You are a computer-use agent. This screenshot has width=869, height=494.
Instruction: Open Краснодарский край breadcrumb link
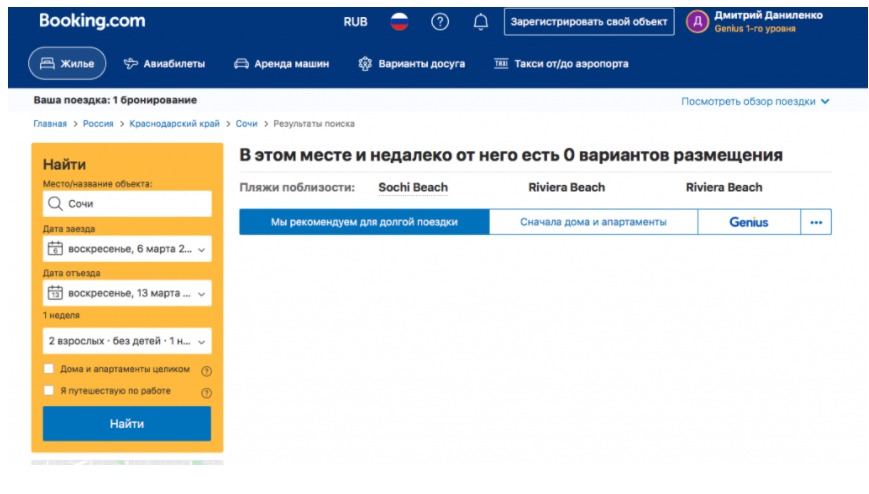coord(175,124)
